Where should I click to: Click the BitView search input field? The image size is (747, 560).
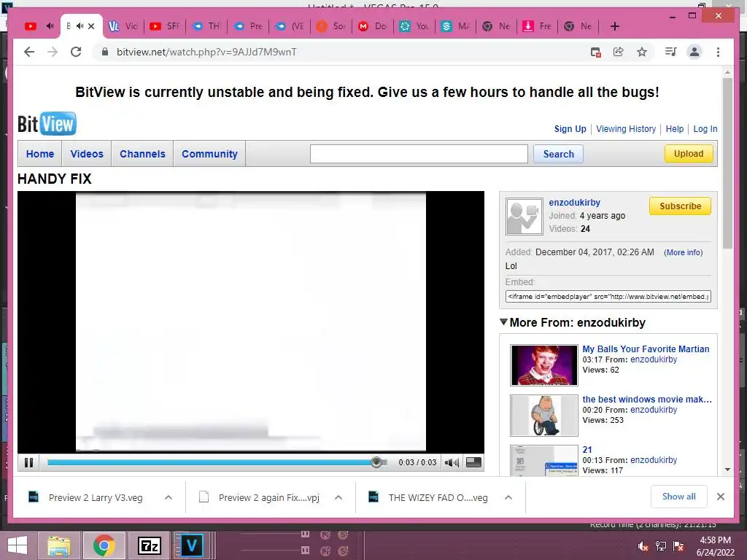419,154
